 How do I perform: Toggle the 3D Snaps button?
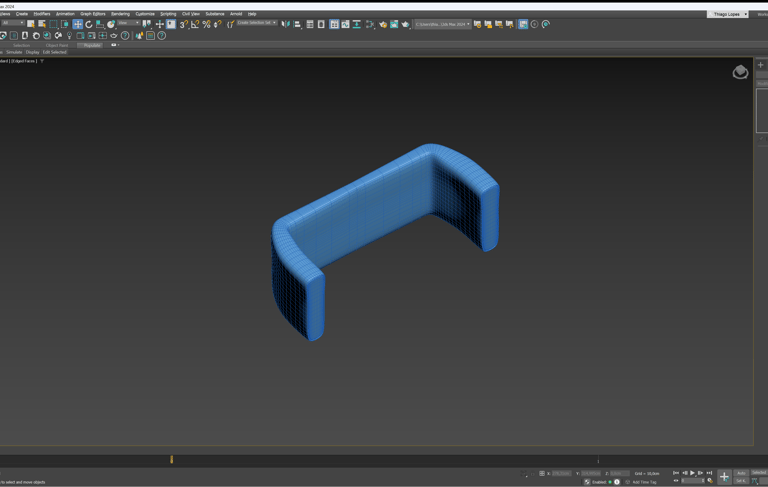[183, 24]
